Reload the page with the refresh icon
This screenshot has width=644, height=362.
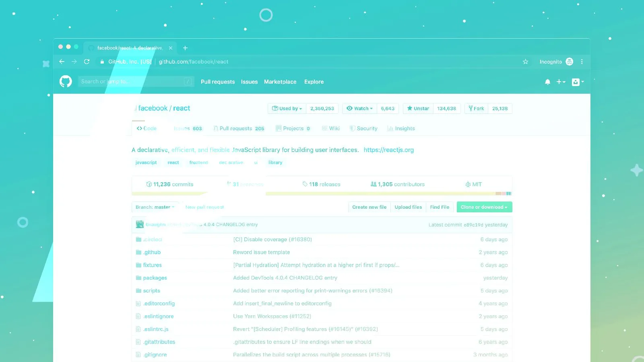tap(87, 62)
